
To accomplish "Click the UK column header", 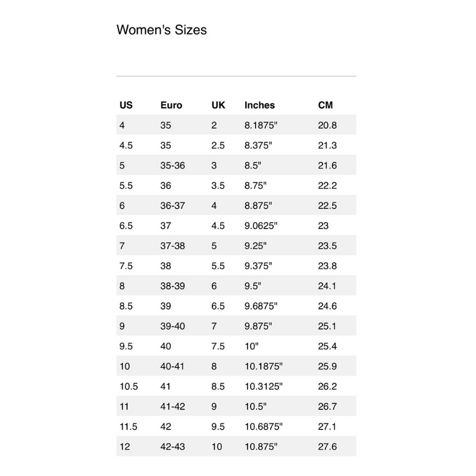I will pos(218,105).
